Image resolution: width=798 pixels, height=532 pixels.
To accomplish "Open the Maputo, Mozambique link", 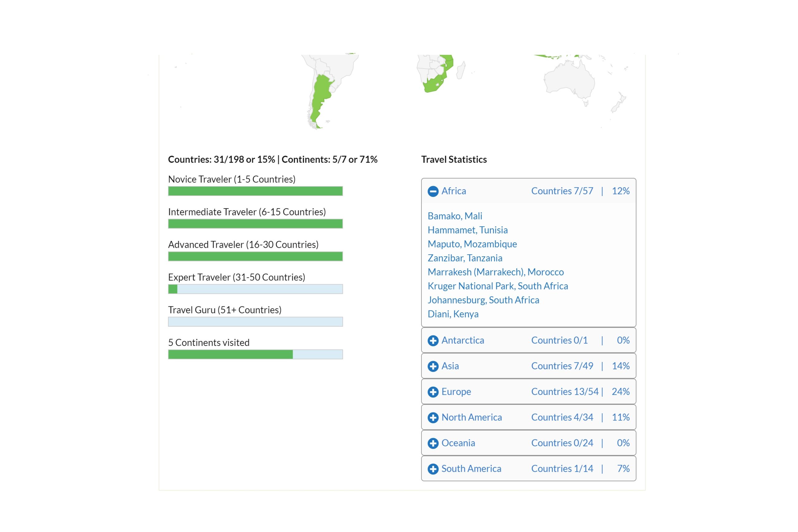I will pyautogui.click(x=472, y=244).
